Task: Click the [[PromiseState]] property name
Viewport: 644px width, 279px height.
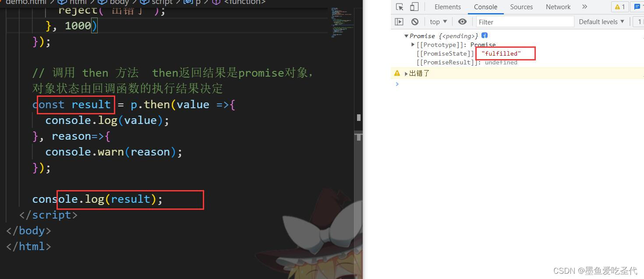Action: 445,54
